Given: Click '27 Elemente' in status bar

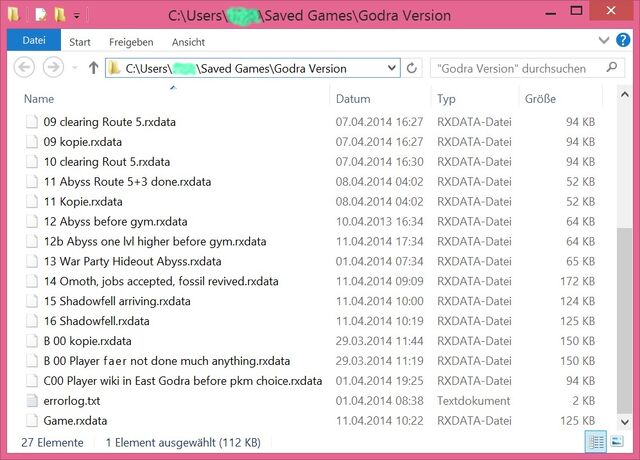Looking at the screenshot, I should coord(52,443).
